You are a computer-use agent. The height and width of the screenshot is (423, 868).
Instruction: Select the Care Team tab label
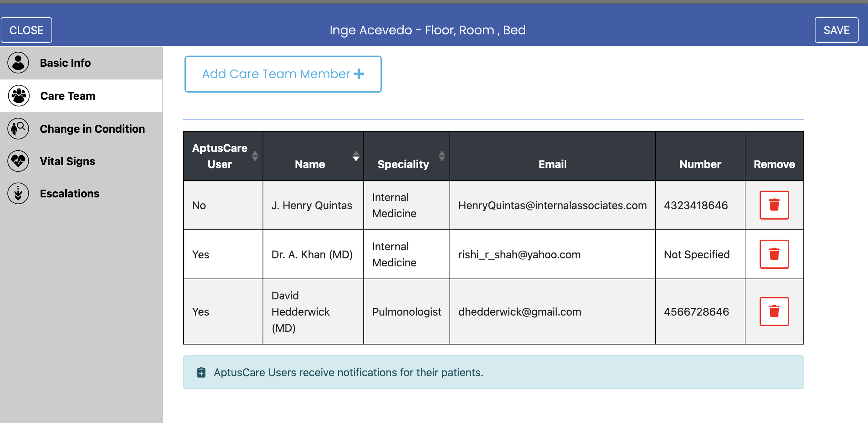point(68,96)
